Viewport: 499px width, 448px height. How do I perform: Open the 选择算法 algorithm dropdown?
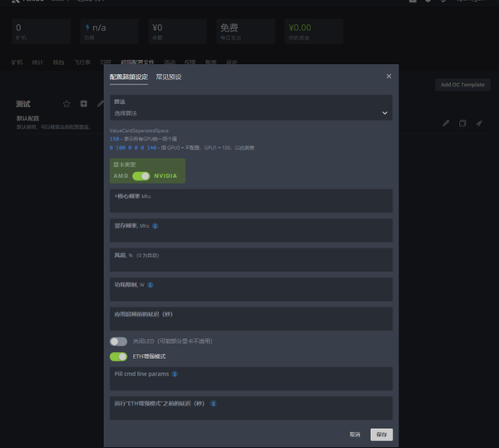pos(250,112)
